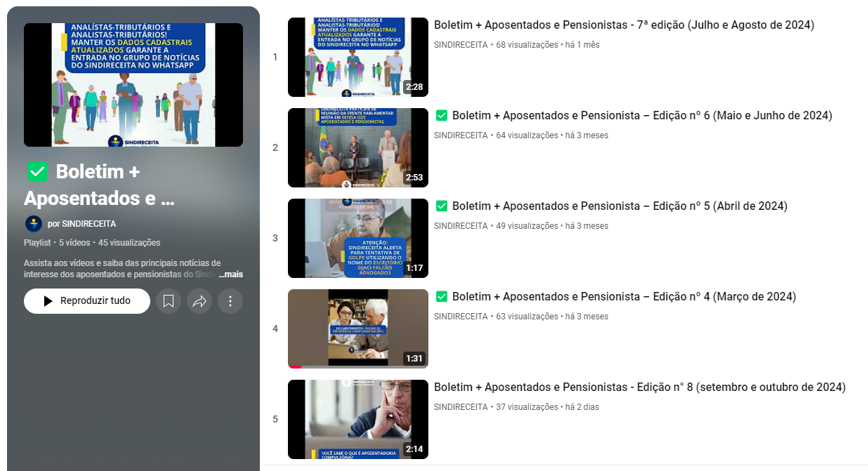This screenshot has width=868, height=471.
Task: Open SINDIRECEITA channel under Edição n° 8
Action: 460,407
